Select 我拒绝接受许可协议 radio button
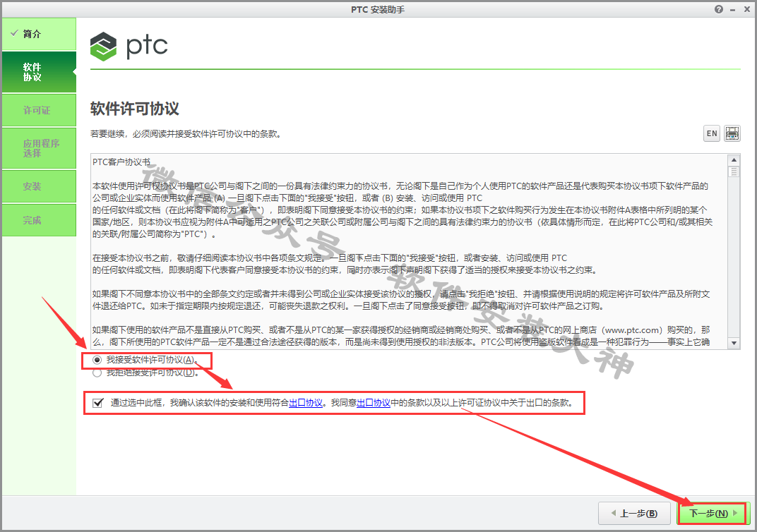 (97, 373)
